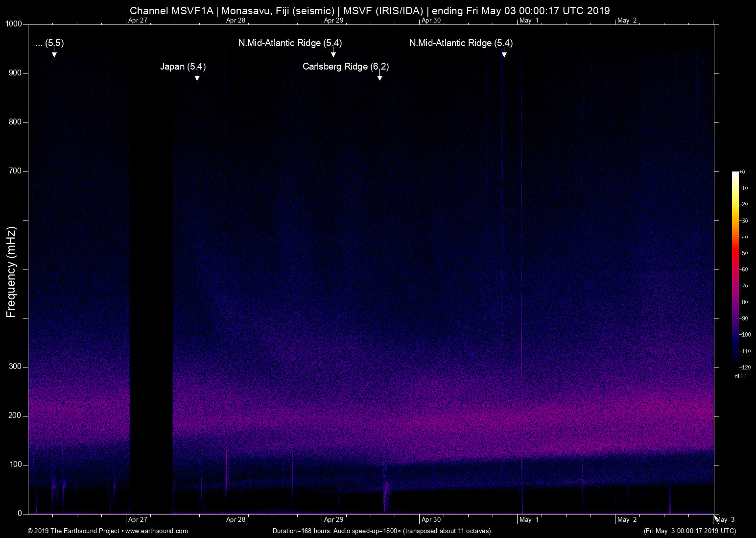Click the May 2 date on the bottom axis
Screen dimensions: 756x538
(627, 520)
